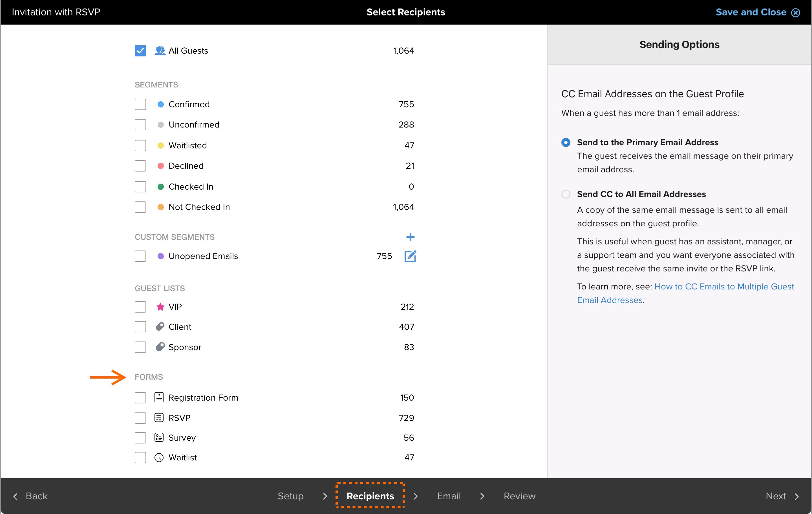Click the edit icon for Unopened Emails
This screenshot has width=812, height=514.
pyautogui.click(x=410, y=256)
